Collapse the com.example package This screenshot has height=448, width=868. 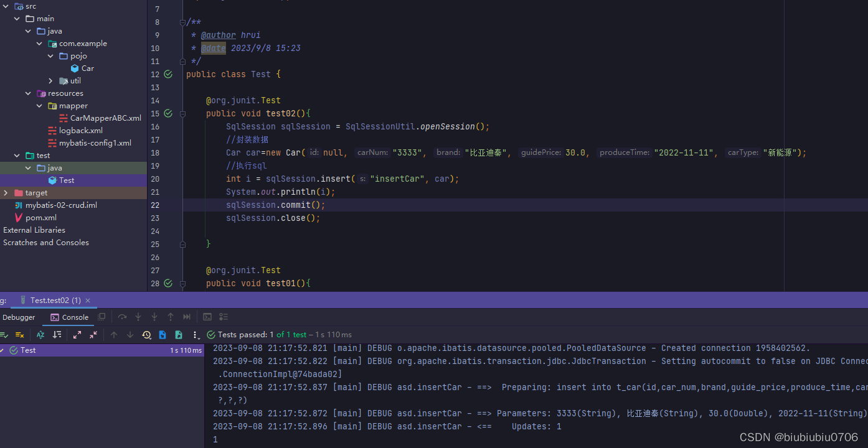click(x=39, y=44)
